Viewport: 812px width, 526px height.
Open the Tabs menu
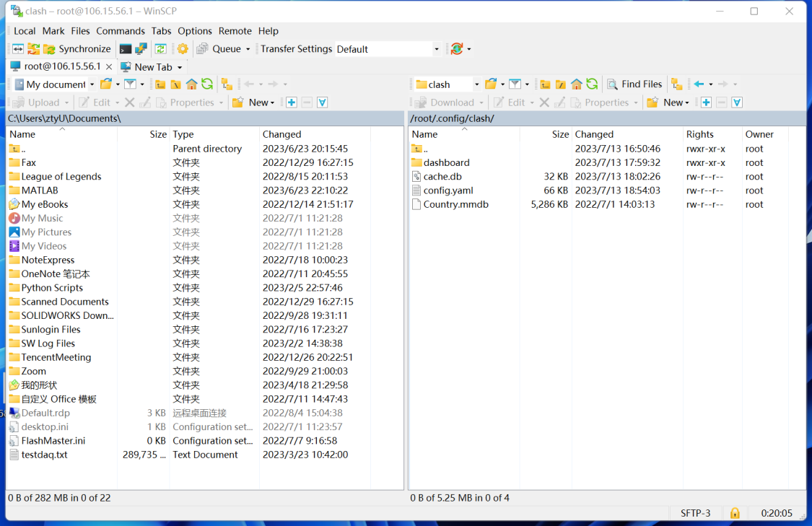(161, 31)
